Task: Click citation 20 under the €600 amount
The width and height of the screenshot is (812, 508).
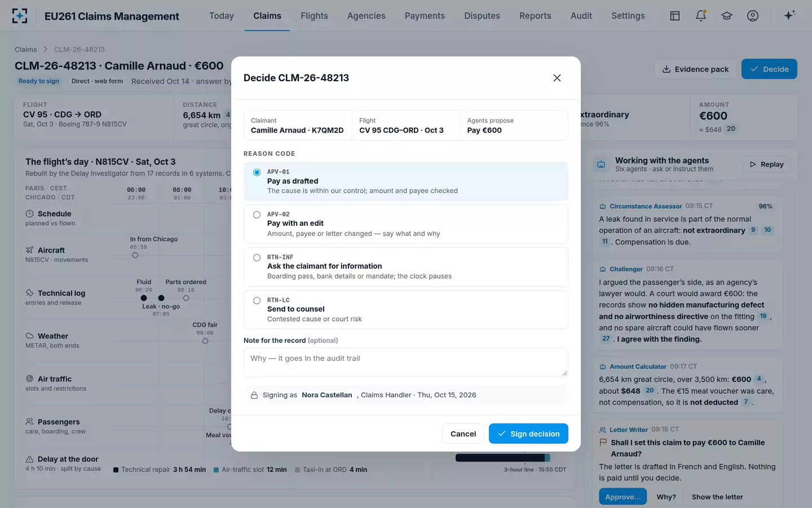Action: click(x=731, y=129)
